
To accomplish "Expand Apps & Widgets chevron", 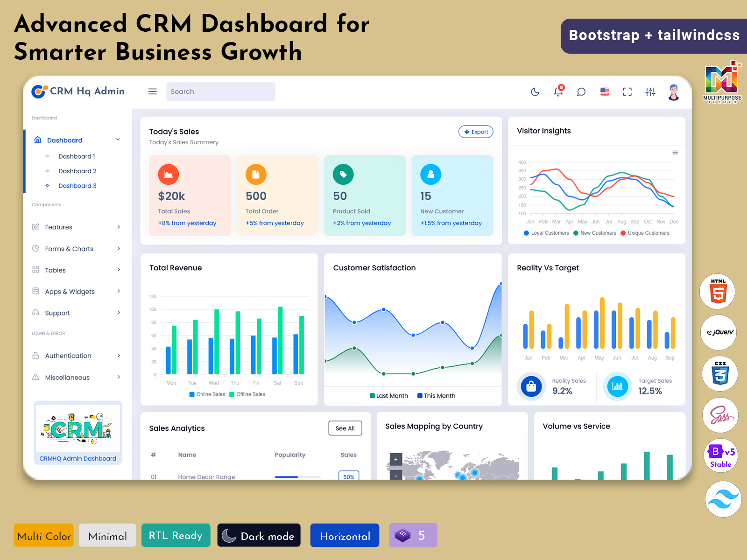I will click(119, 291).
